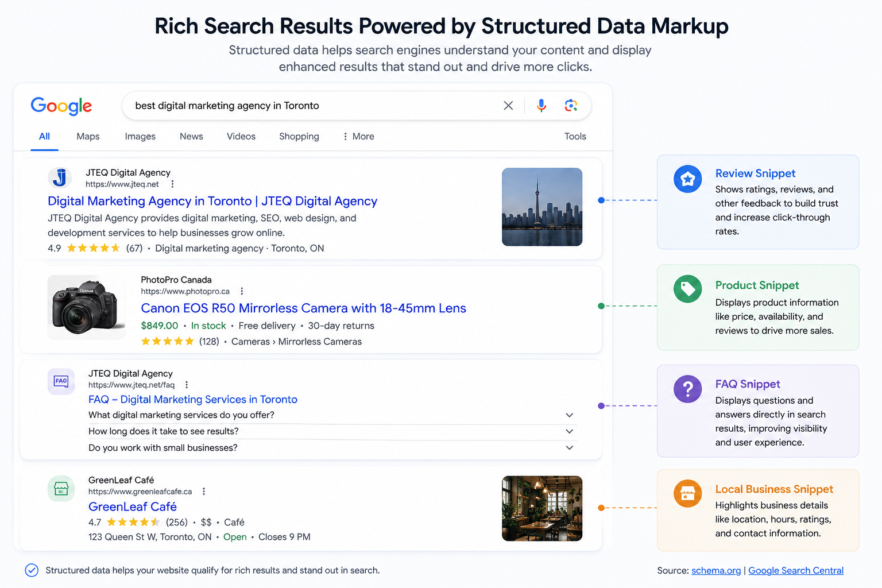
Task: Select the All search tab
Action: [44, 136]
